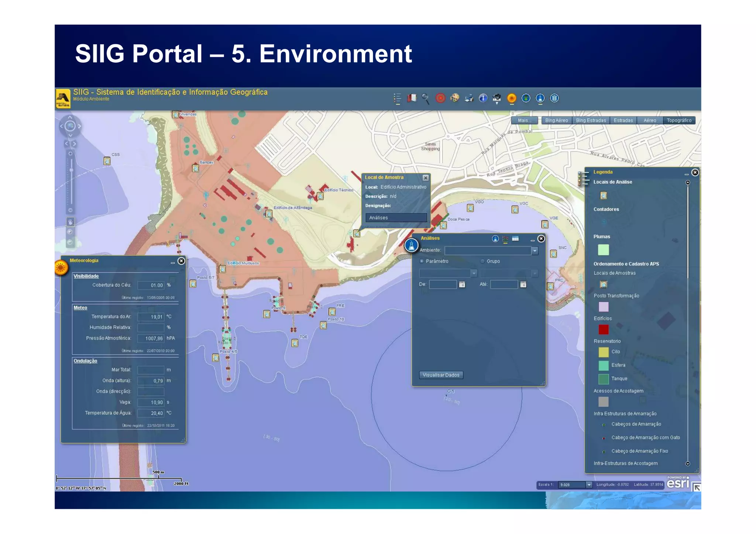Click the zoom level slider handle
The width and height of the screenshot is (756, 534).
[71, 170]
